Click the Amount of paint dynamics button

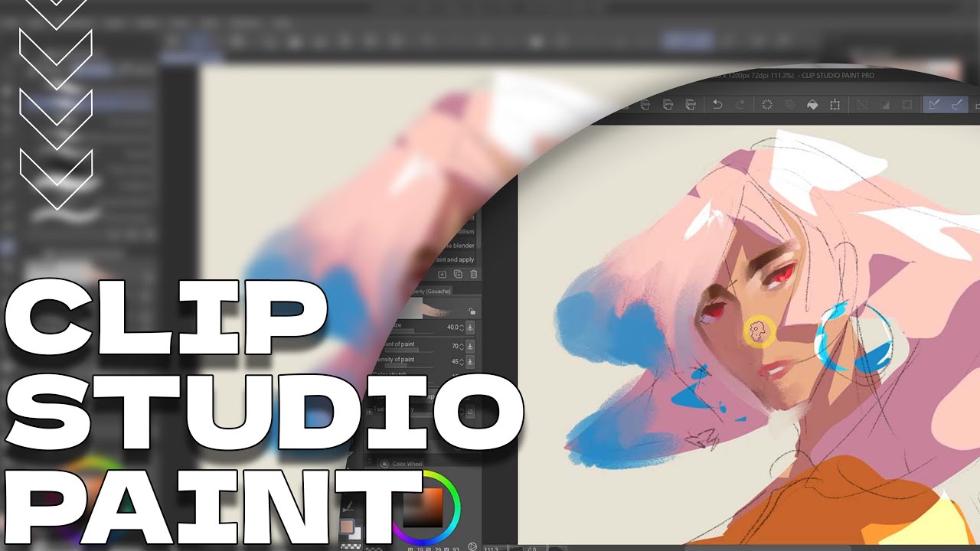470,347
